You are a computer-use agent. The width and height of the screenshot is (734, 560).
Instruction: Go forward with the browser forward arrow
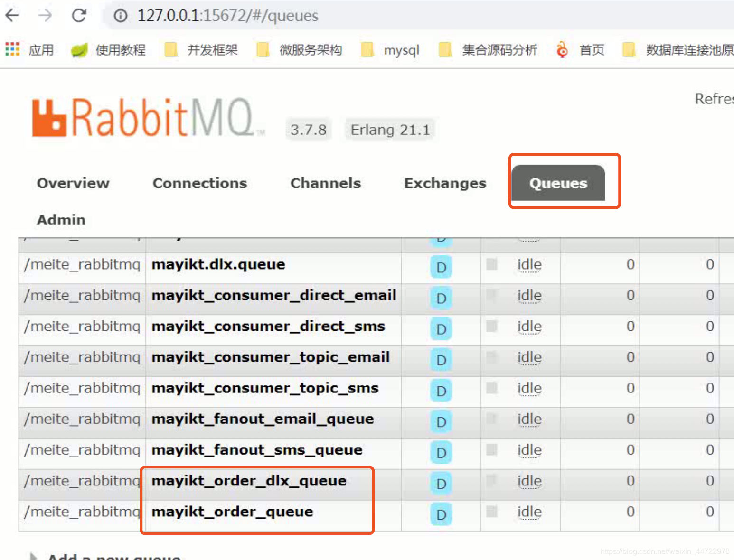click(45, 16)
